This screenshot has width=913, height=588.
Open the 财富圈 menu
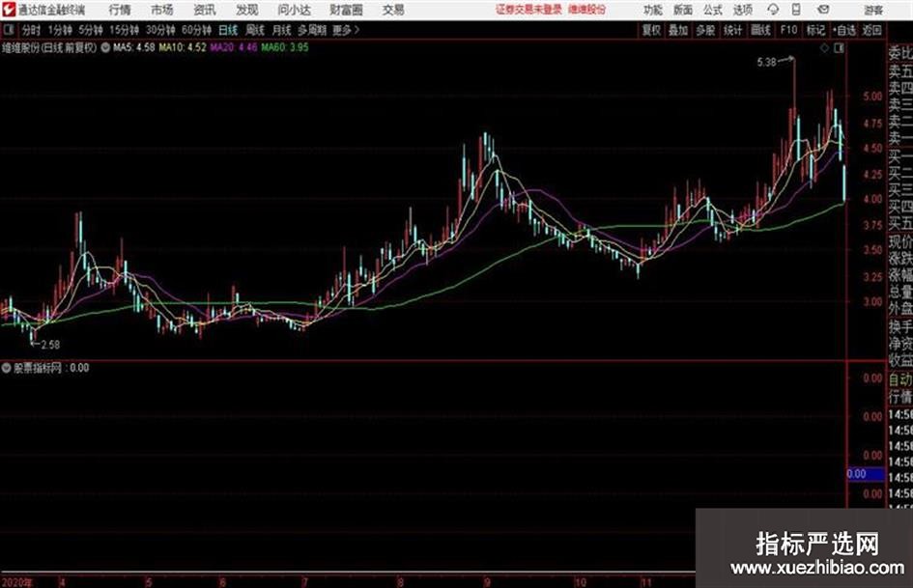click(346, 10)
